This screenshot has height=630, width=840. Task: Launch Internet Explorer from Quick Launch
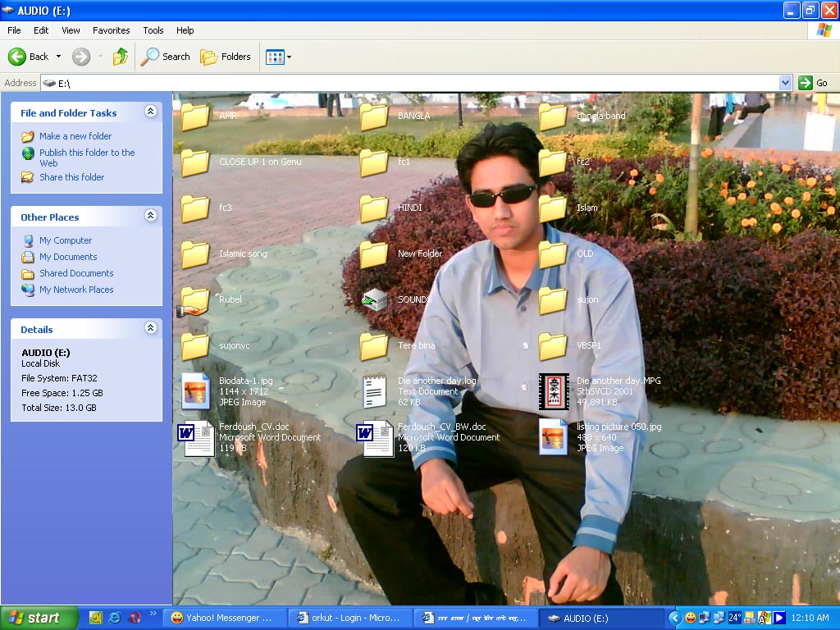[x=115, y=619]
